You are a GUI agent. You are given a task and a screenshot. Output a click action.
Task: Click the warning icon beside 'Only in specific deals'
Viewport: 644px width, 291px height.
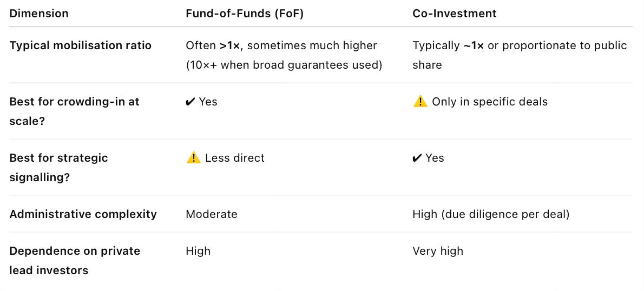[420, 102]
